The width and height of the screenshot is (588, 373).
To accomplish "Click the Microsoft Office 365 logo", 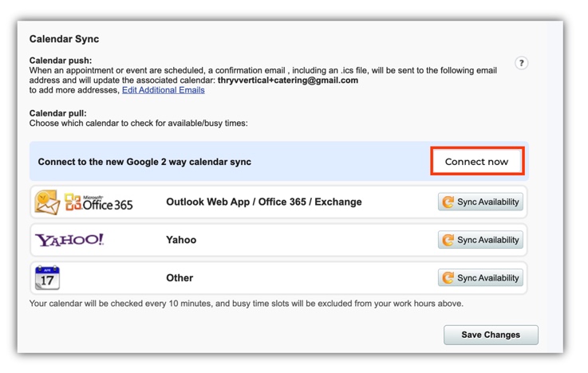I will coord(99,202).
